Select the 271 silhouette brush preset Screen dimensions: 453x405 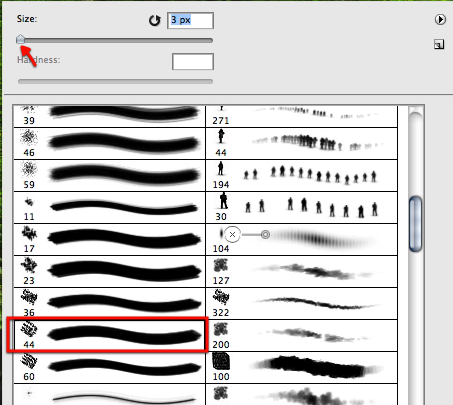click(x=302, y=116)
